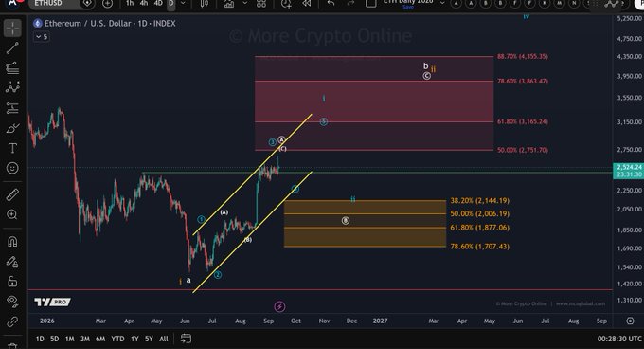
Task: Hide all drawings with the eye icon
Action: [x=12, y=301]
